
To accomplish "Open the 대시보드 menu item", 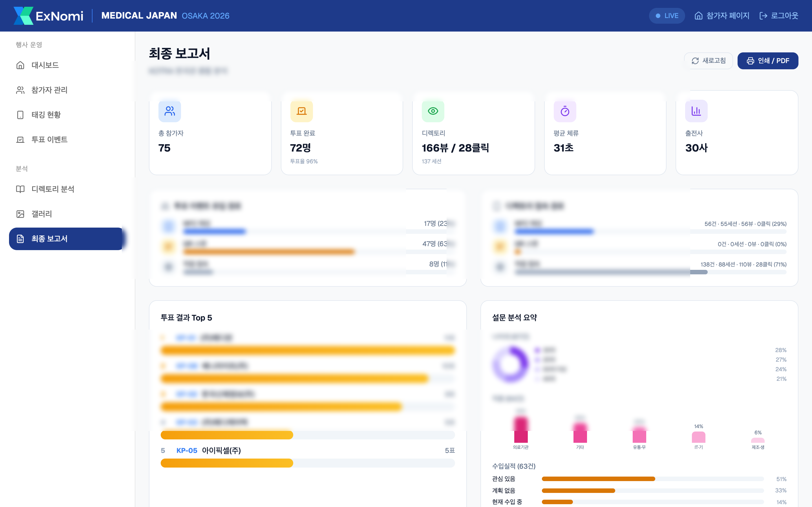I will point(45,65).
